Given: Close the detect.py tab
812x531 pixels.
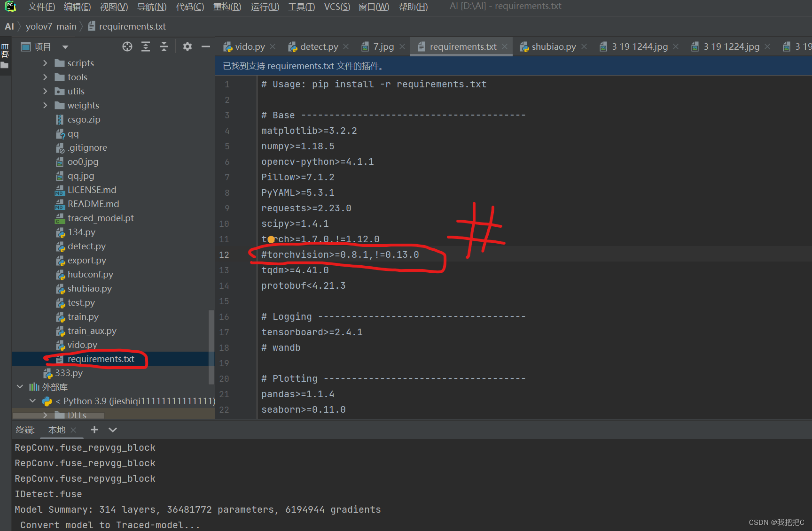Looking at the screenshot, I should pos(346,46).
